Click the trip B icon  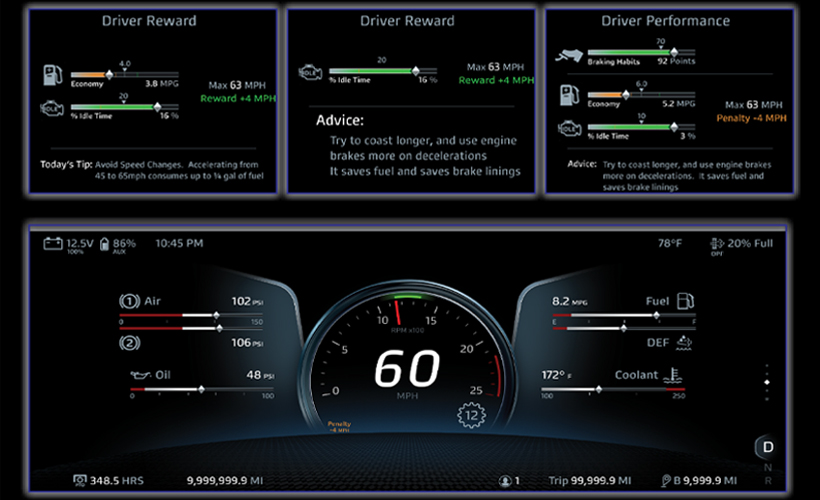(666, 481)
